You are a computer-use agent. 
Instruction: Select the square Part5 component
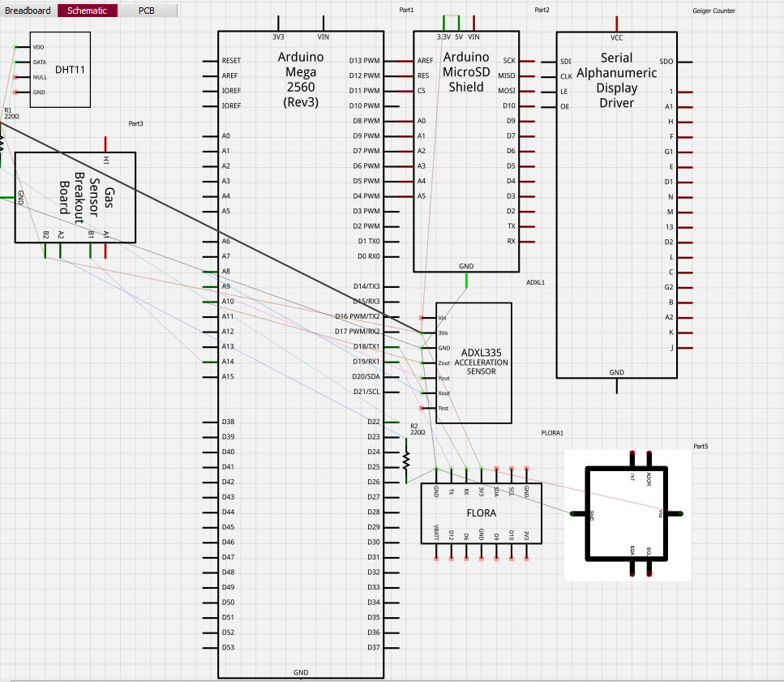tap(627, 513)
